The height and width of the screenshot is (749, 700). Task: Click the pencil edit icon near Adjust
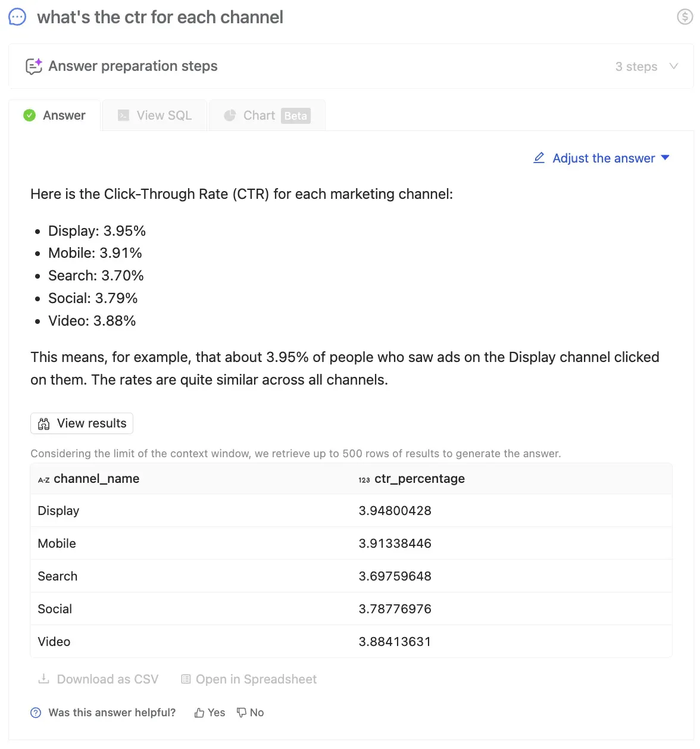coord(539,158)
